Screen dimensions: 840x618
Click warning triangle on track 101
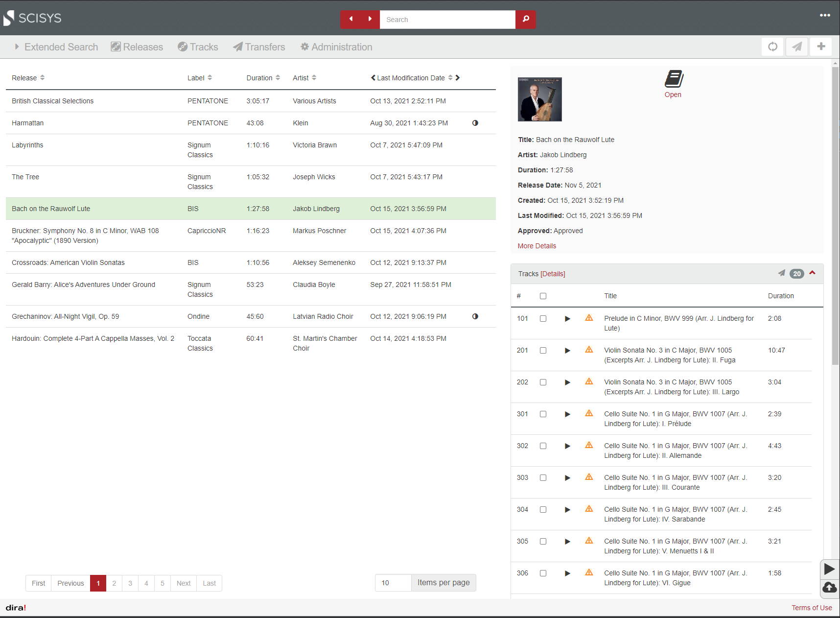click(589, 318)
